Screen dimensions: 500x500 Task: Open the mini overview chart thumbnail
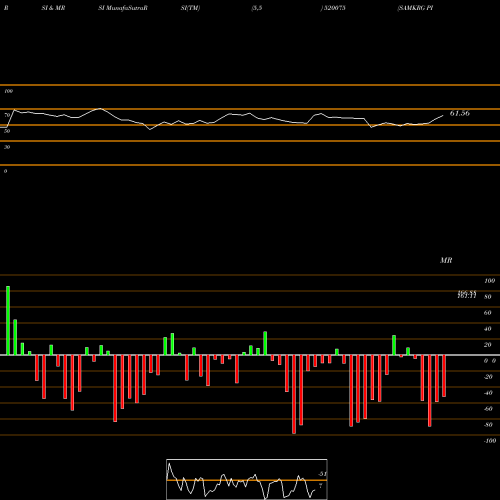pyautogui.click(x=247, y=479)
